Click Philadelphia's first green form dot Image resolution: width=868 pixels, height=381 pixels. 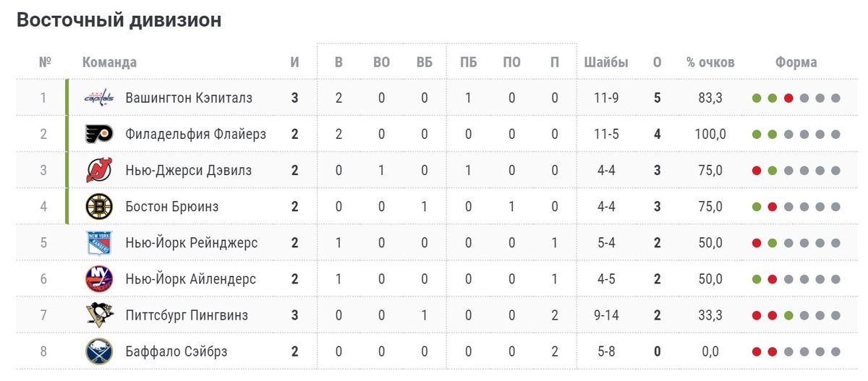click(757, 134)
